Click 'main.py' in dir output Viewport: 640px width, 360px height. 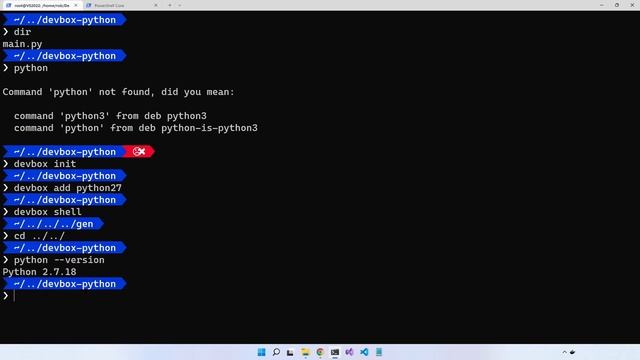pos(22,44)
